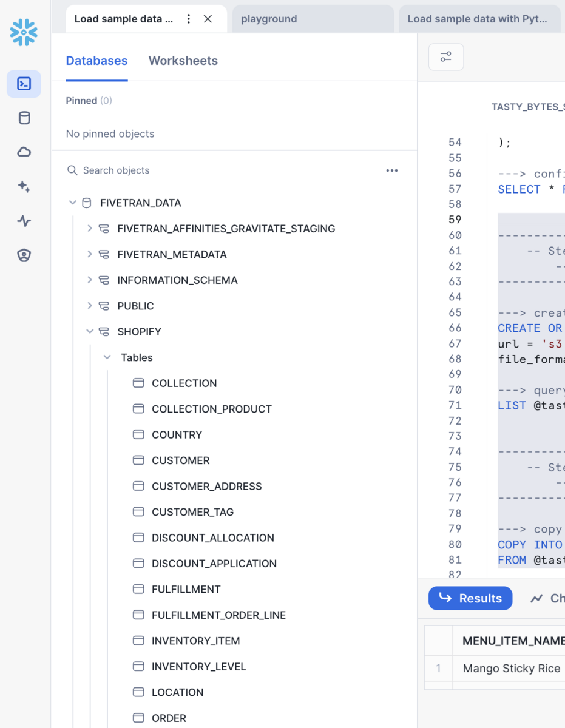Click the search magnifier icon
This screenshot has height=728, width=565.
[x=72, y=170]
